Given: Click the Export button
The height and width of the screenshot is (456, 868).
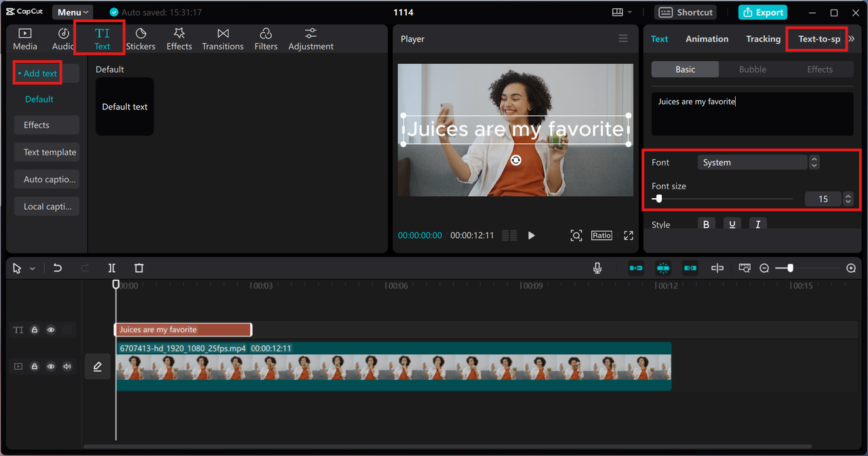Looking at the screenshot, I should point(763,12).
